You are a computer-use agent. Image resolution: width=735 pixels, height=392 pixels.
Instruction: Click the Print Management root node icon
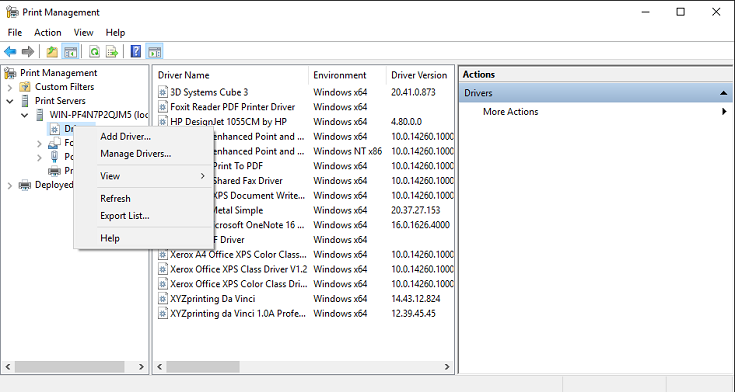10,73
